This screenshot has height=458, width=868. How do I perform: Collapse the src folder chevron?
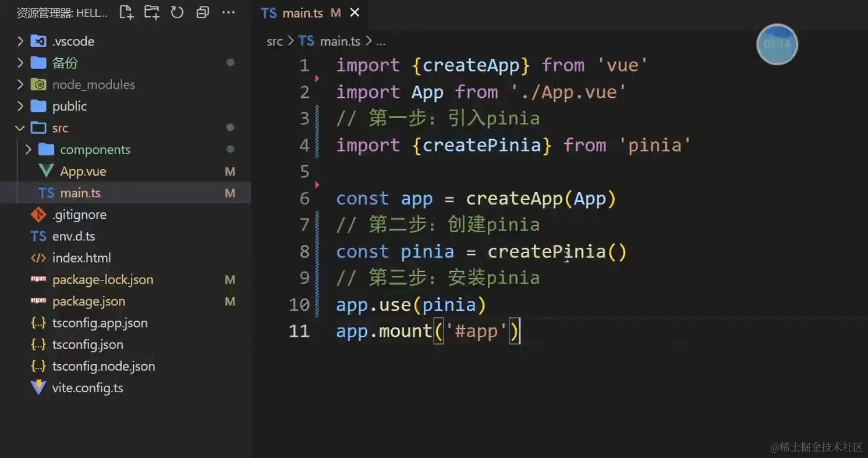click(20, 128)
